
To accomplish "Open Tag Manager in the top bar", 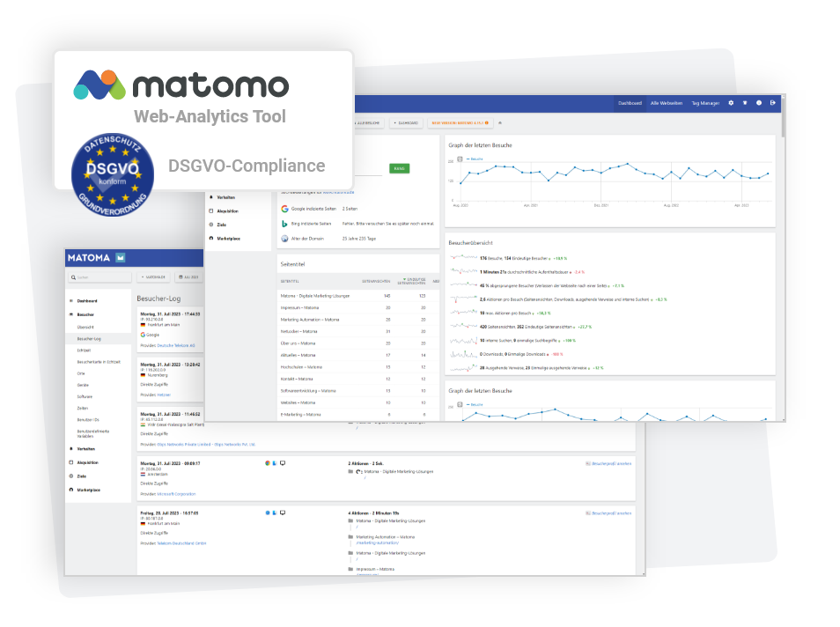I will click(705, 103).
